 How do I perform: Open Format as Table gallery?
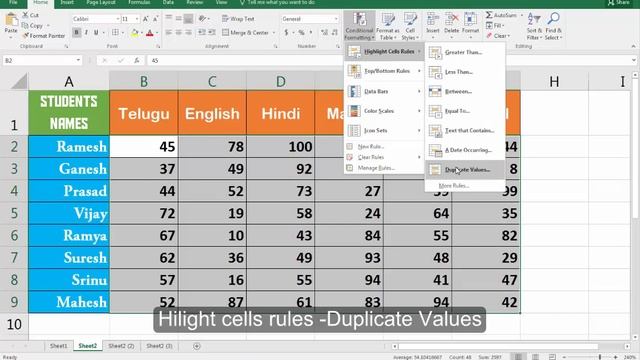coord(387,26)
